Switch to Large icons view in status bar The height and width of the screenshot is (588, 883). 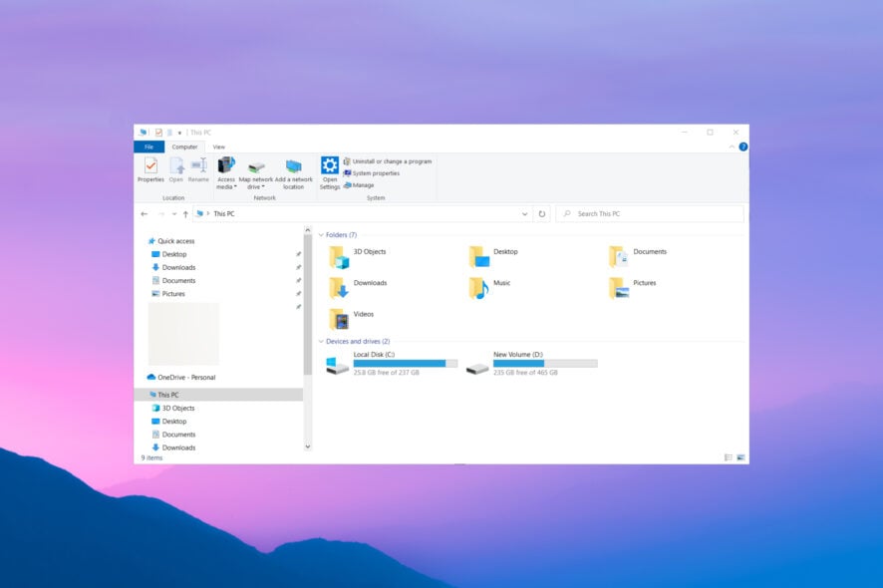740,457
